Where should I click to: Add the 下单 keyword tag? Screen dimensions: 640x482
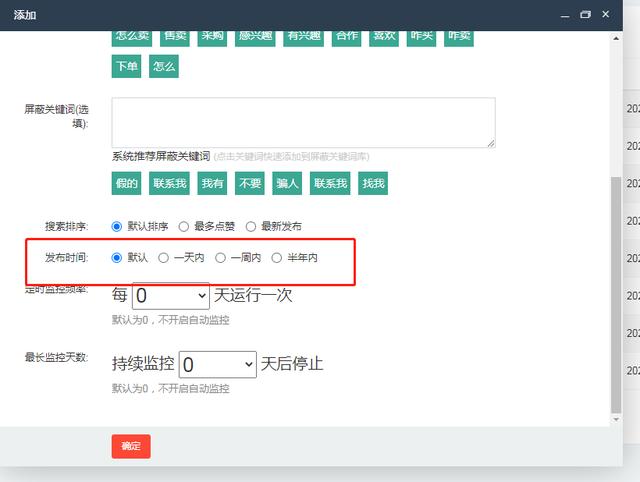[126, 66]
